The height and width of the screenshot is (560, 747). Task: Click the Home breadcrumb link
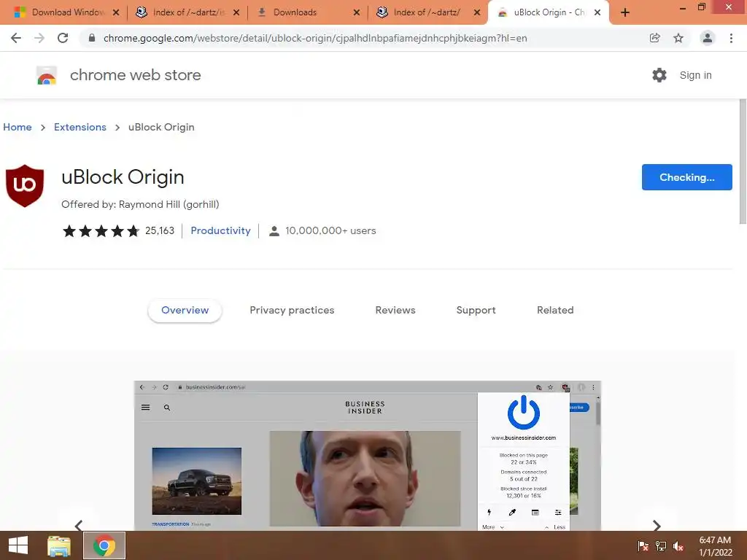[18, 127]
